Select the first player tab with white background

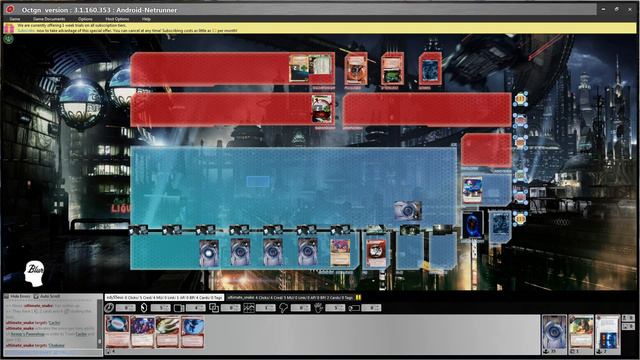coord(164,298)
